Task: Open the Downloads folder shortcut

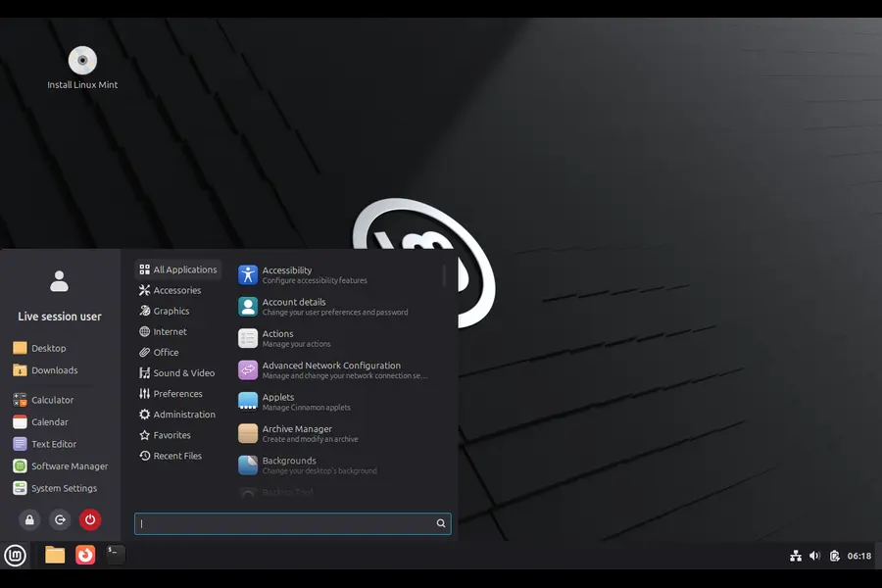Action: (x=50, y=369)
